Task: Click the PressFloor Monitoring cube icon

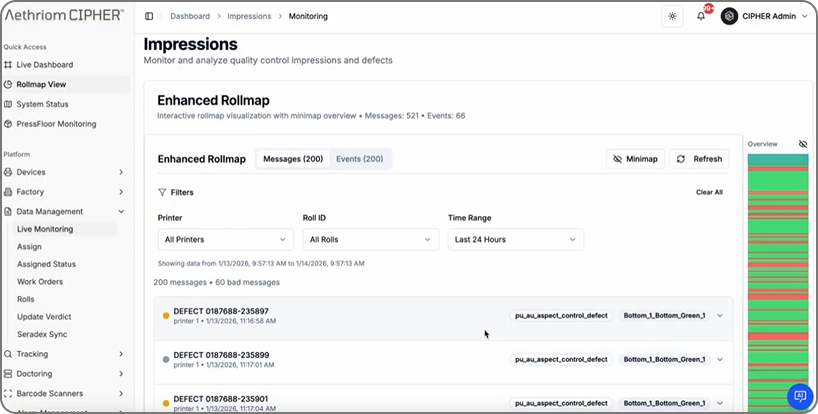Action: point(8,124)
